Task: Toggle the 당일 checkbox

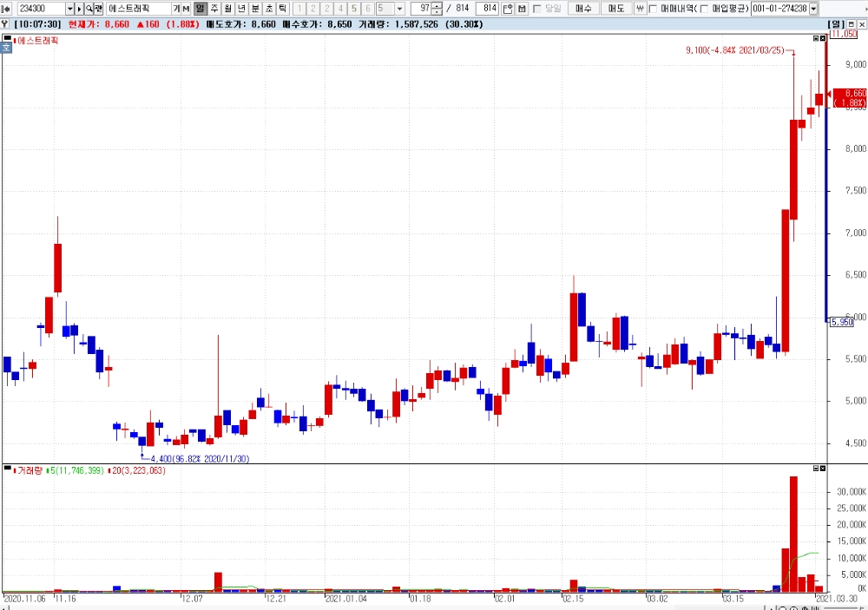Action: click(536, 9)
